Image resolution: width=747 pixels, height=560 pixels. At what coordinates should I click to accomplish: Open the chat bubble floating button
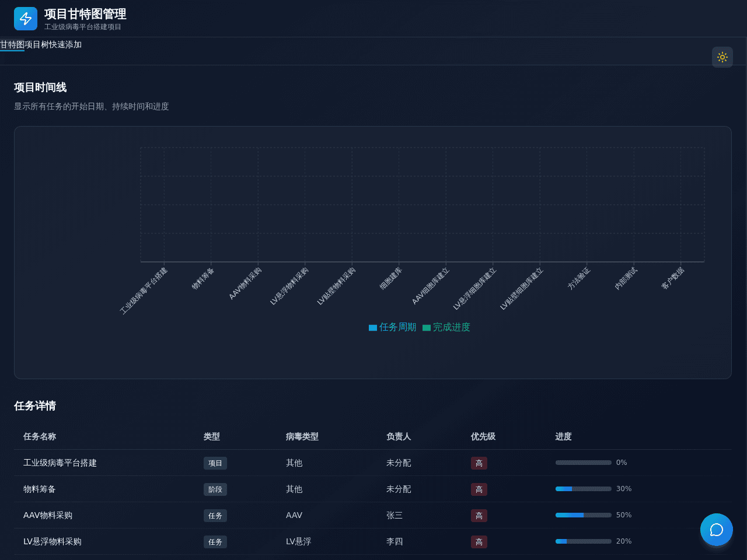tap(717, 530)
